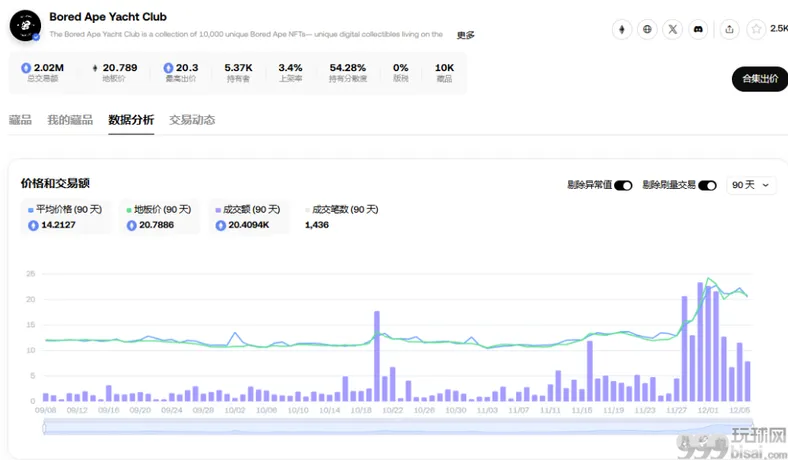Click the 合集出价 button
788x460 pixels.
coord(760,79)
